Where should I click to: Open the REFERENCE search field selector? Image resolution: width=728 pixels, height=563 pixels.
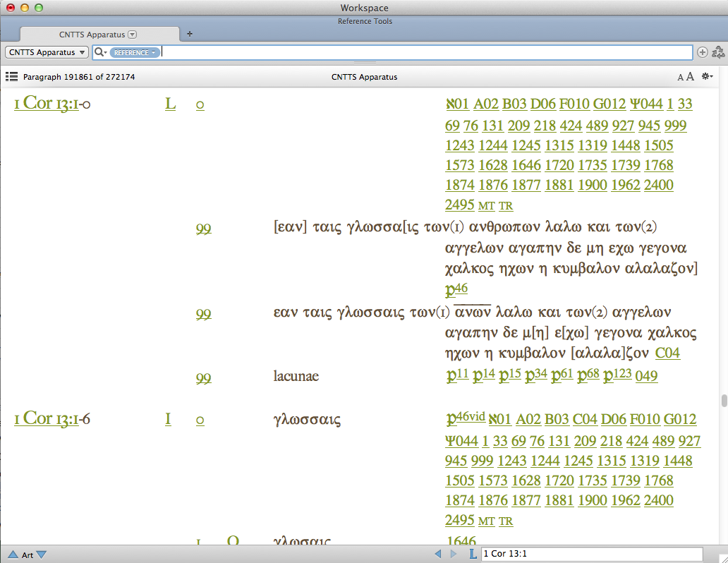tap(133, 52)
